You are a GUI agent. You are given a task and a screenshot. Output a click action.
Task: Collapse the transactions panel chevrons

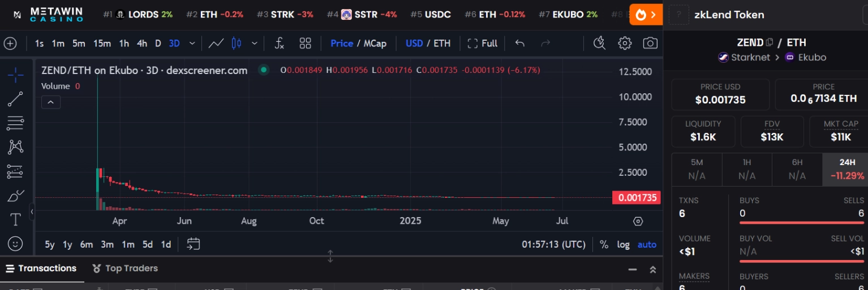point(652,270)
